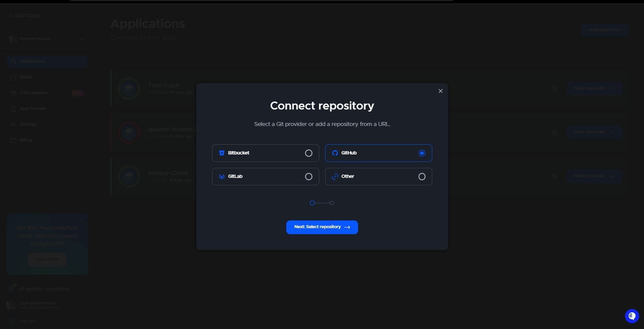The width and height of the screenshot is (644, 329).
Task: Click the App Preview sidebar icon
Action: 13,109
